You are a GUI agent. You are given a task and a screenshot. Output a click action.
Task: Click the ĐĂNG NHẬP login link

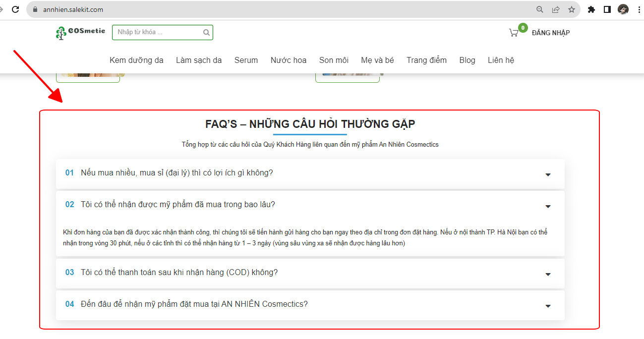point(550,33)
